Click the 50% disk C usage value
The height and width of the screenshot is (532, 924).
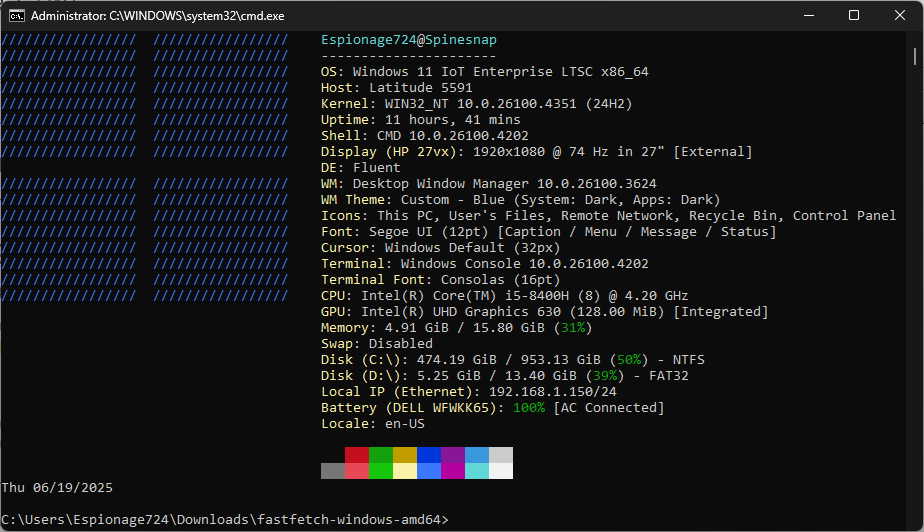coord(629,359)
